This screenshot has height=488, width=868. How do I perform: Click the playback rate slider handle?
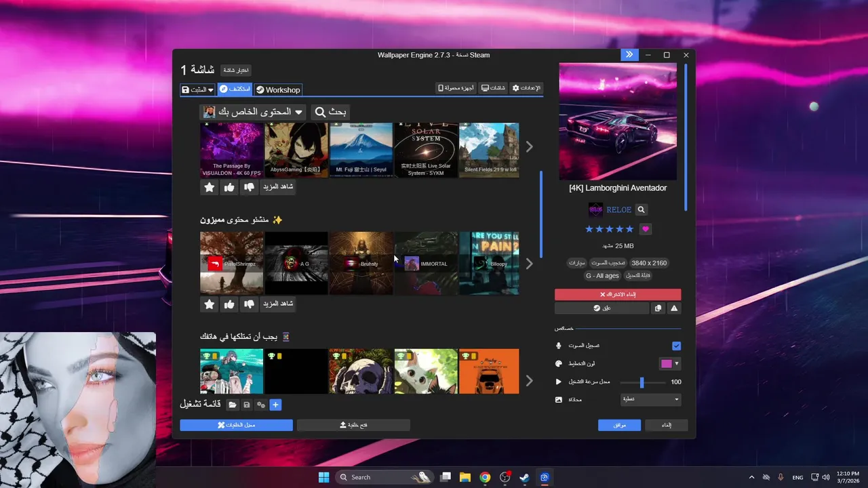(x=642, y=382)
